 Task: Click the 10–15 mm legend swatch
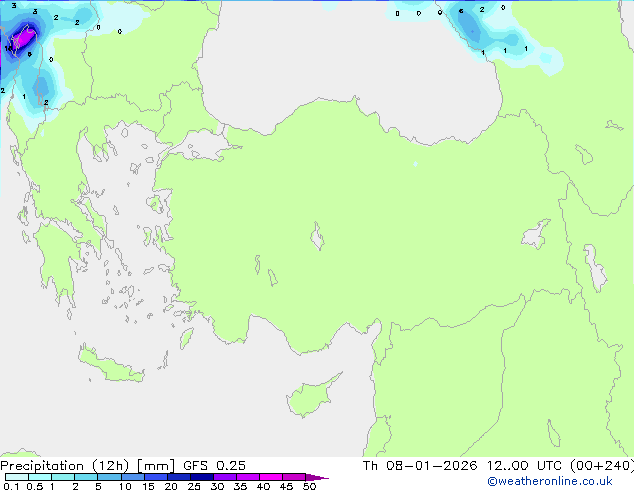(x=132, y=477)
